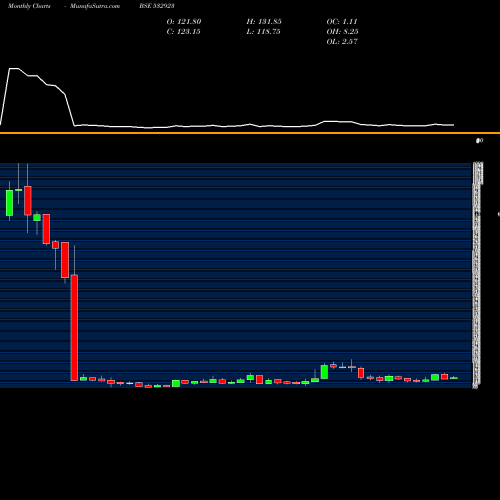Click the low value L: 118.75

point(263,32)
